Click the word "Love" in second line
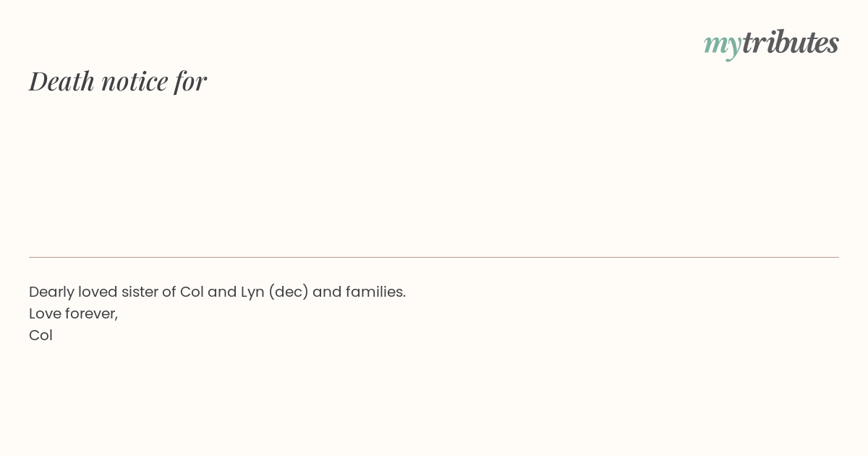Screen dimensions: 868x456 45,313
